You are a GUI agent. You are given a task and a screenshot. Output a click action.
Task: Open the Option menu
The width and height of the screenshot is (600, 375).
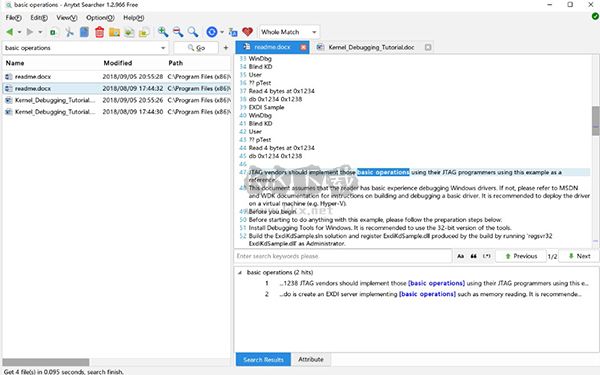click(x=100, y=18)
